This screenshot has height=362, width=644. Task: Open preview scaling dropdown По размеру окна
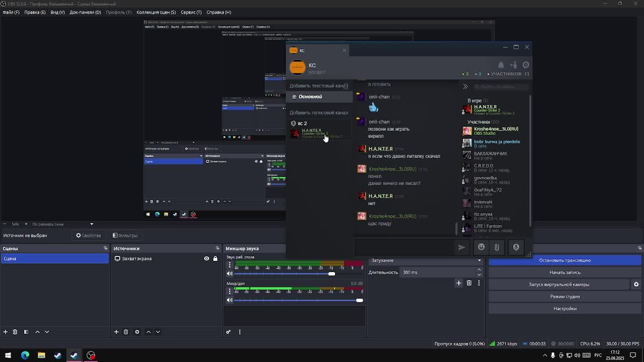63,224
